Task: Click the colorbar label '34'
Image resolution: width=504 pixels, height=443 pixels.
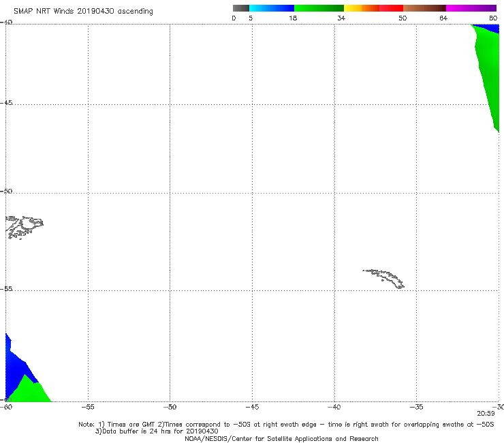Action: [x=341, y=18]
